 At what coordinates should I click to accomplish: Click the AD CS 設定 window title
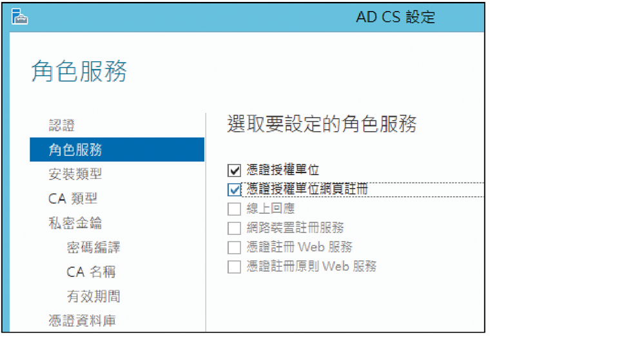coord(396,17)
